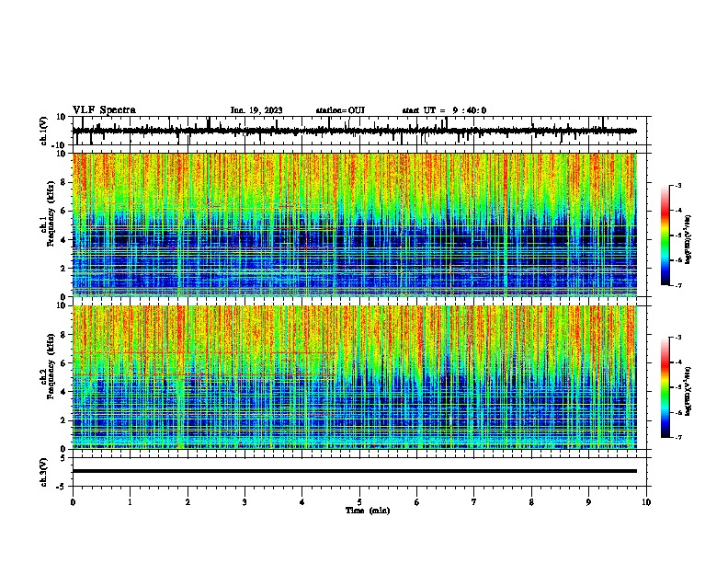Click the "2" kHz tick on ch.1 frequency axis
The width and height of the screenshot is (728, 563).
(x=63, y=268)
